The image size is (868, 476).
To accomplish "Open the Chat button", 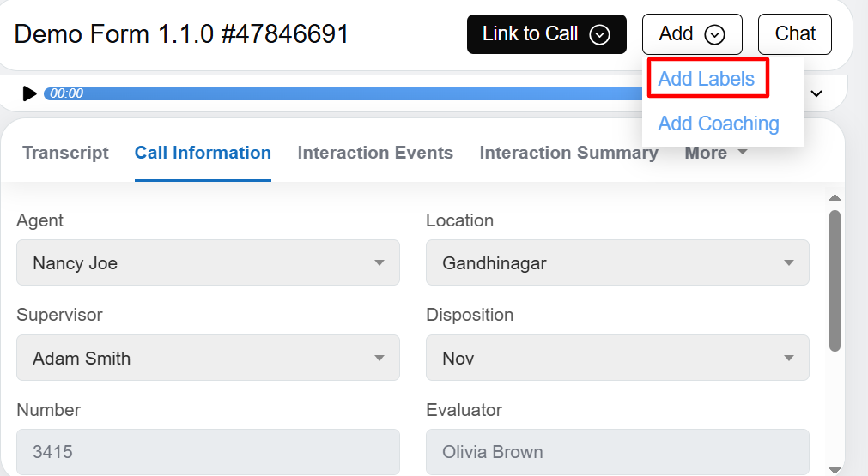I will coord(794,34).
